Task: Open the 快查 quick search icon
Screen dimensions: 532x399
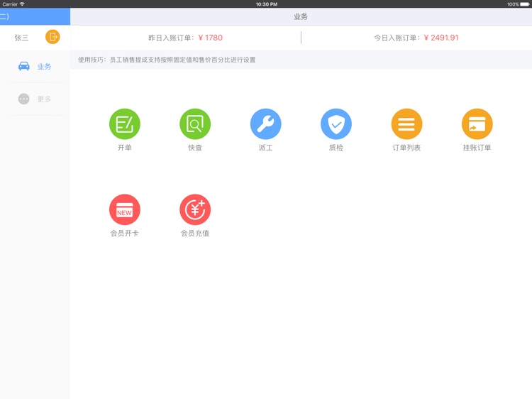Action: click(195, 124)
